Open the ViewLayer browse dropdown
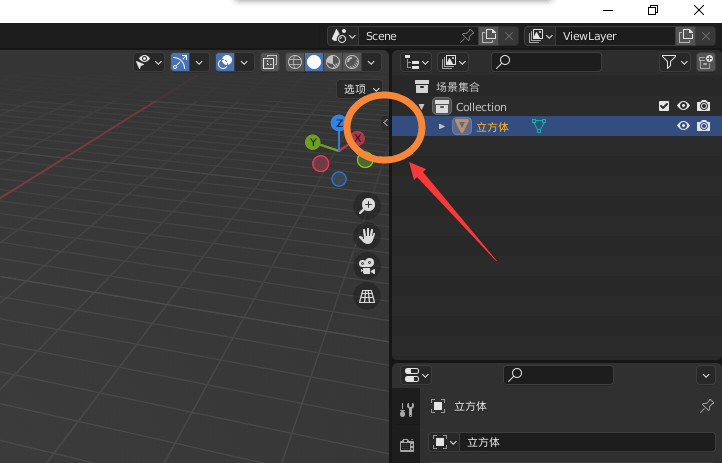722x463 pixels. (x=540, y=36)
